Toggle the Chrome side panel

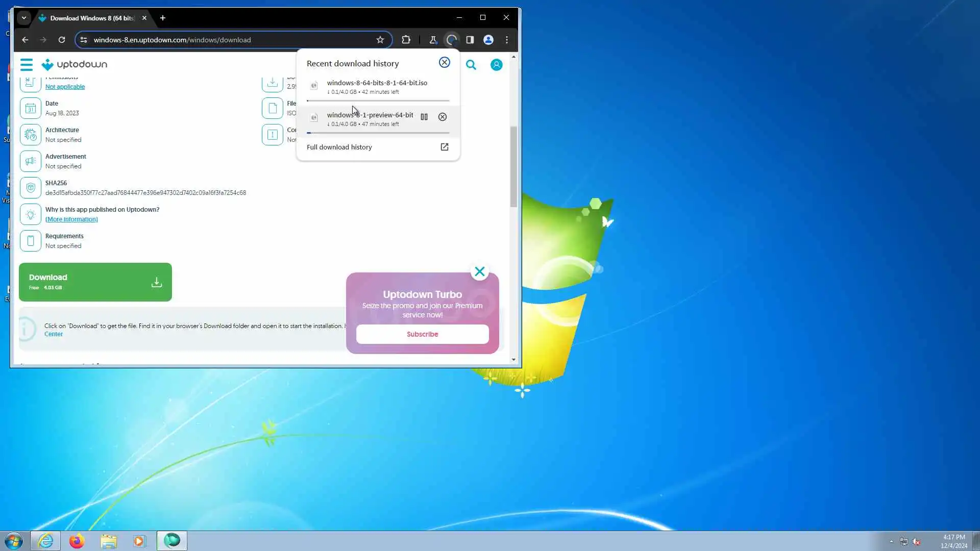pyautogui.click(x=470, y=40)
